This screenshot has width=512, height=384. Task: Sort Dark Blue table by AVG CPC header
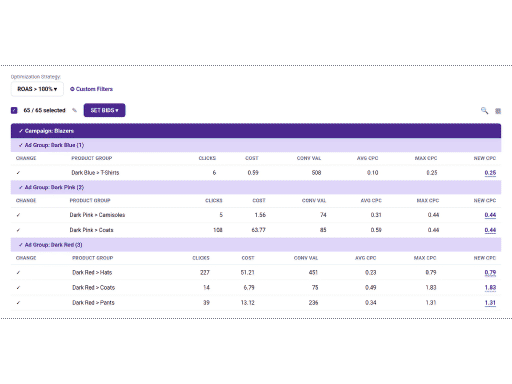point(367,158)
